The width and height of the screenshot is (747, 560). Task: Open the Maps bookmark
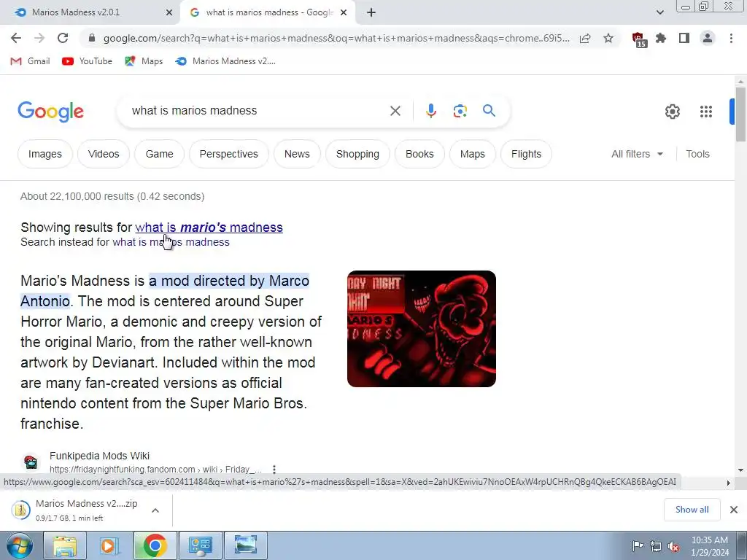pyautogui.click(x=144, y=61)
